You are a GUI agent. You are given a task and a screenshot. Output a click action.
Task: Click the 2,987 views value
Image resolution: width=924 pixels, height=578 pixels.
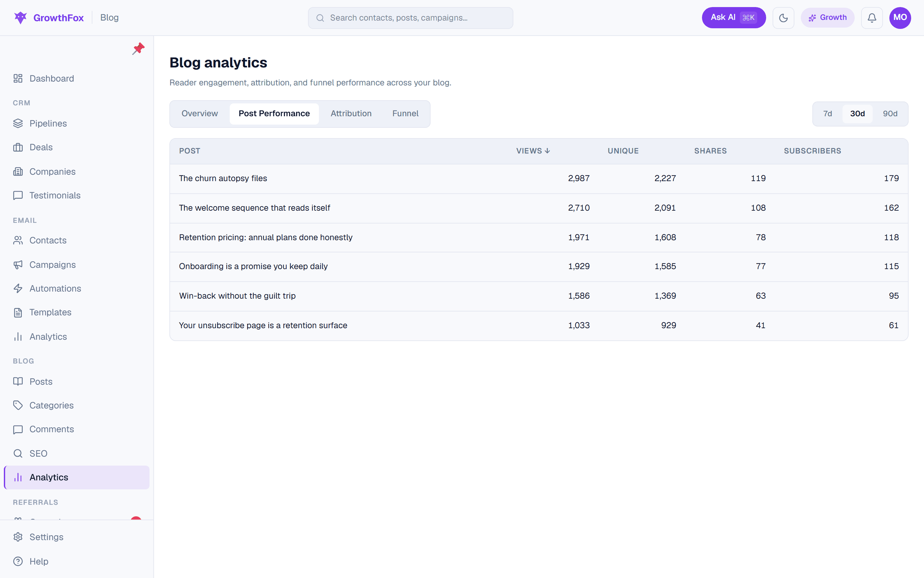click(578, 179)
